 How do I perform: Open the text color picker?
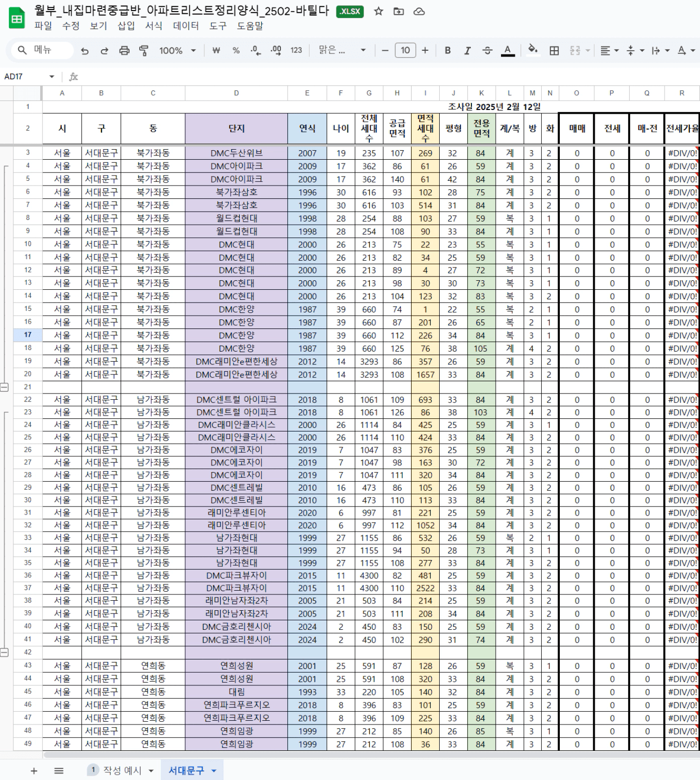click(507, 51)
